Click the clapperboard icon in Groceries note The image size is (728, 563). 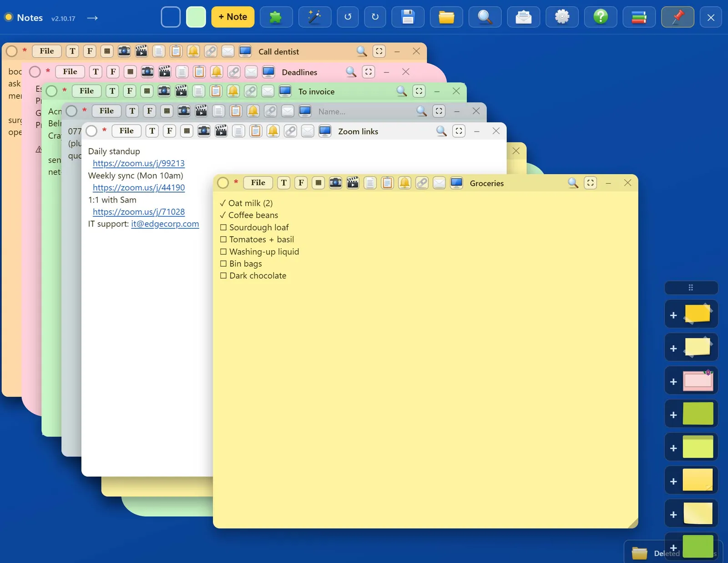353,183
